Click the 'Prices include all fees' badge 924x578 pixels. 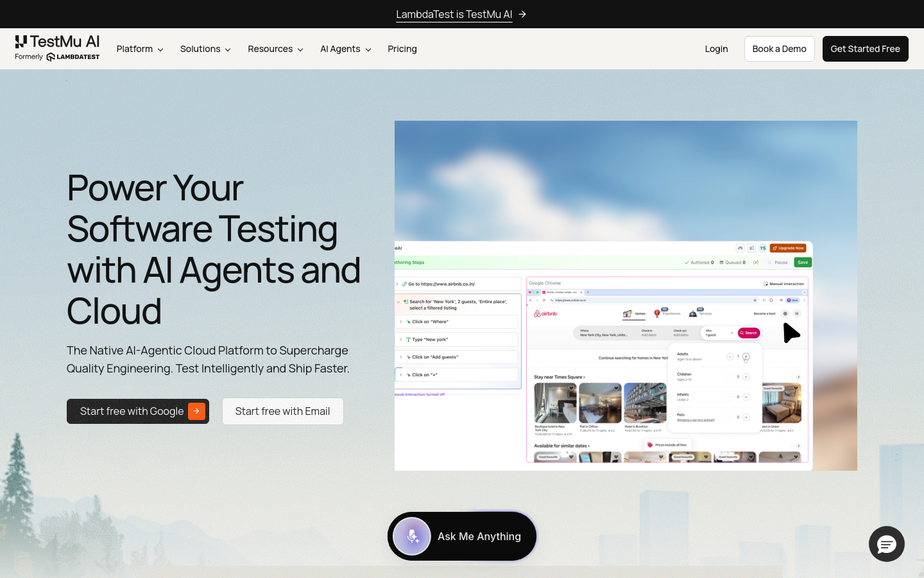[x=668, y=444]
